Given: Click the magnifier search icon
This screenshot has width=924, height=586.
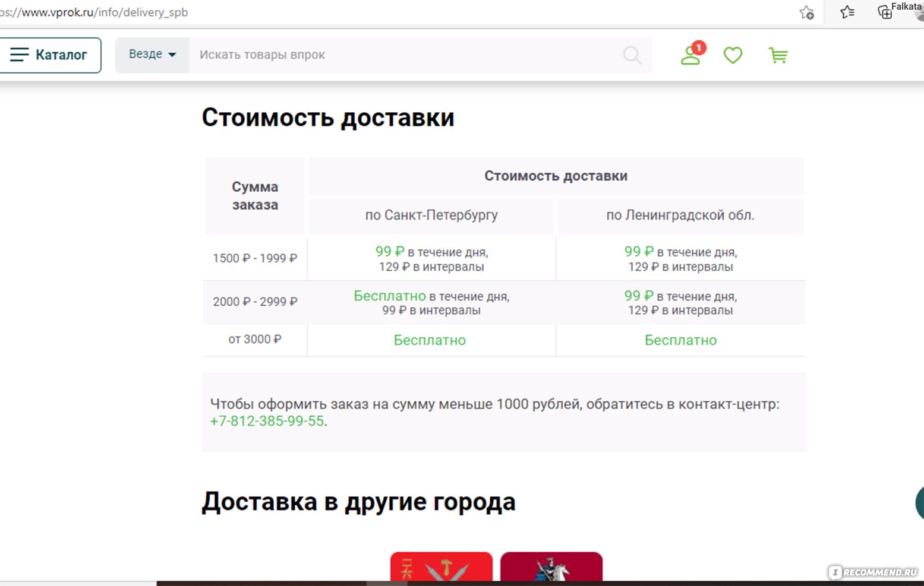Looking at the screenshot, I should pos(632,56).
